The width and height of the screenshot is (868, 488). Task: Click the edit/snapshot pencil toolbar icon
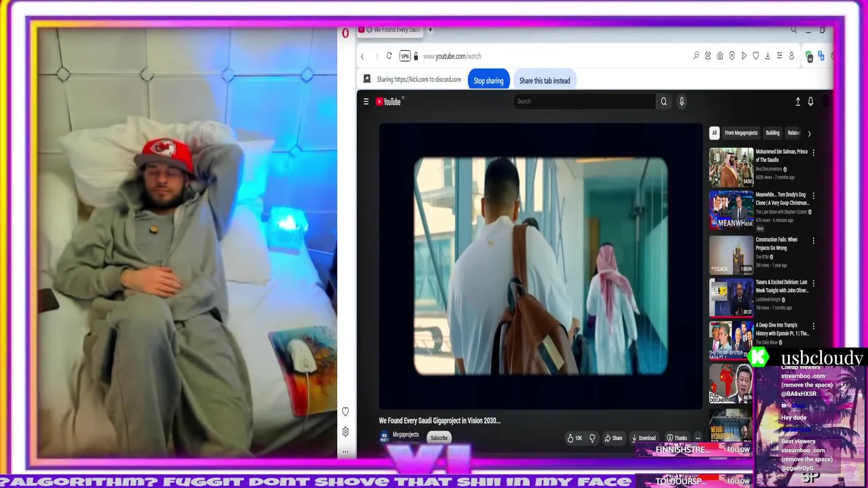click(708, 56)
